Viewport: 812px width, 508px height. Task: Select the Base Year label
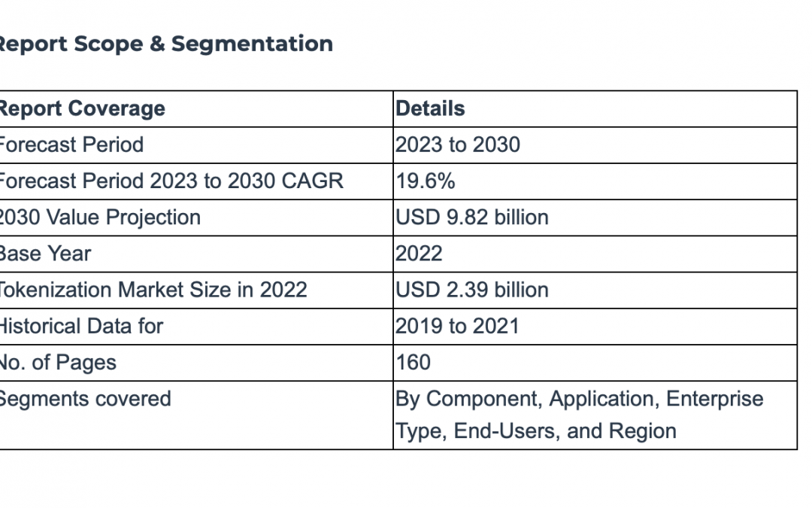pyautogui.click(x=46, y=254)
